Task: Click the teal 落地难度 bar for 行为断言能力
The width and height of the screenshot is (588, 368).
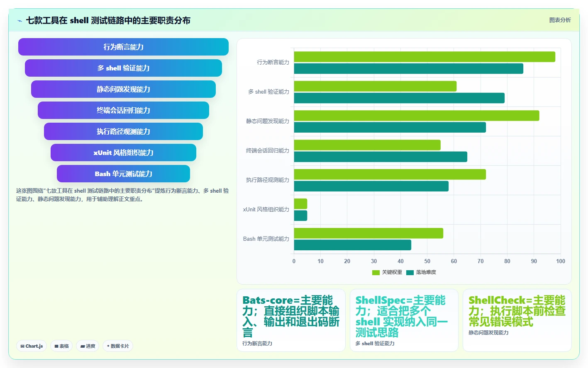Action: click(408, 69)
